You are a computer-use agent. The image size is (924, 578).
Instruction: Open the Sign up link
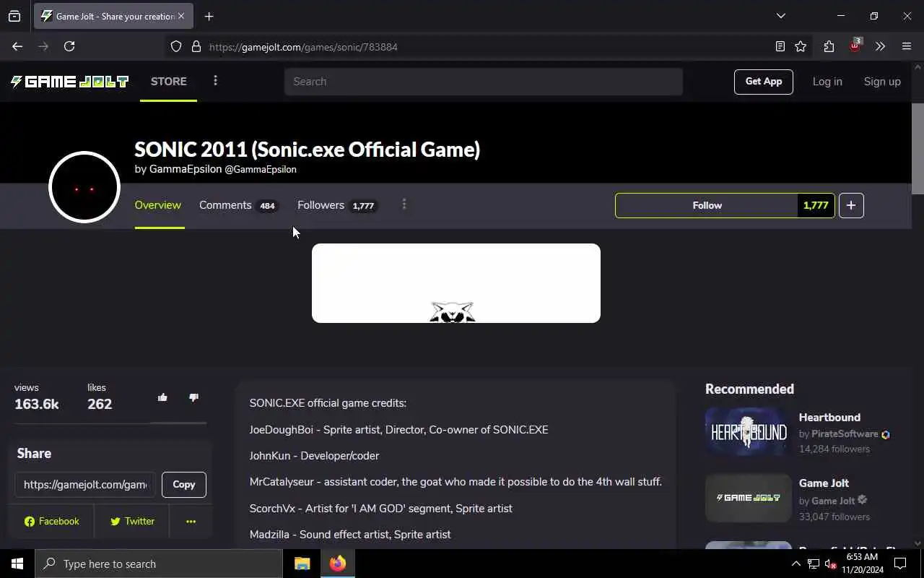tap(882, 82)
